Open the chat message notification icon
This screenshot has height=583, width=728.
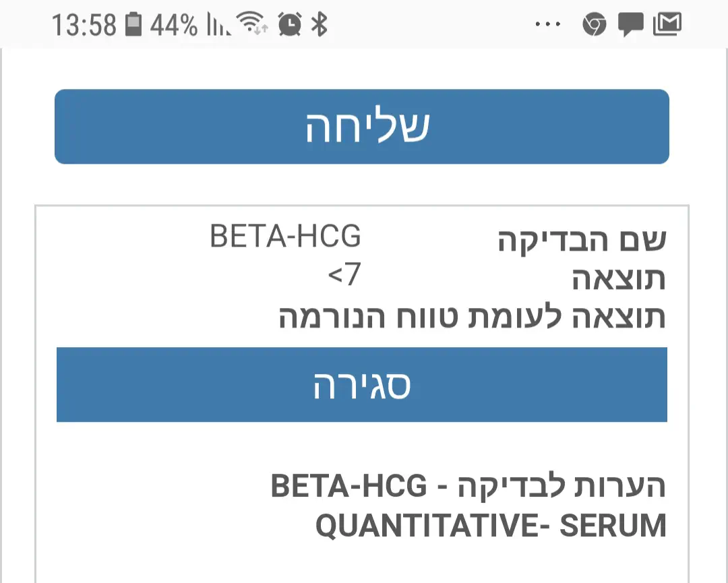coord(630,26)
